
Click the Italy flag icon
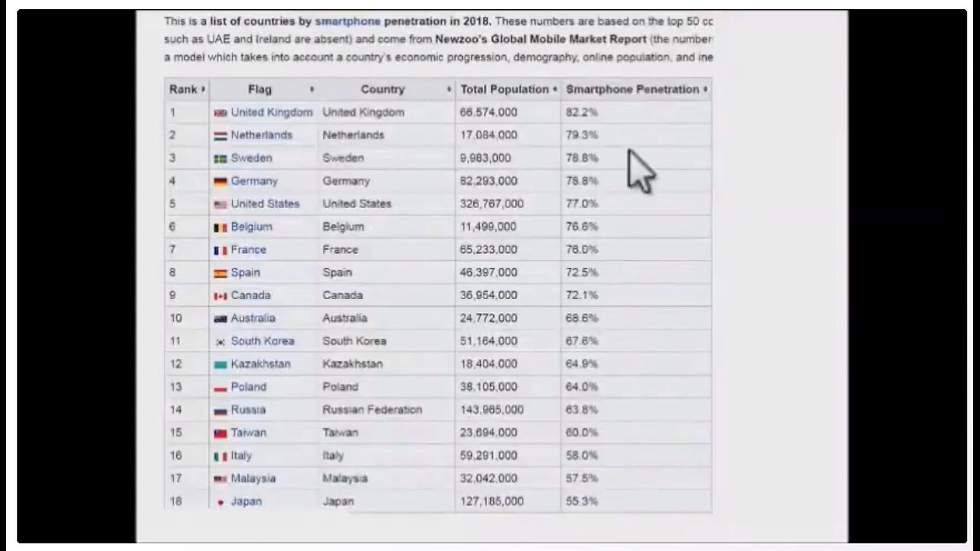point(220,456)
